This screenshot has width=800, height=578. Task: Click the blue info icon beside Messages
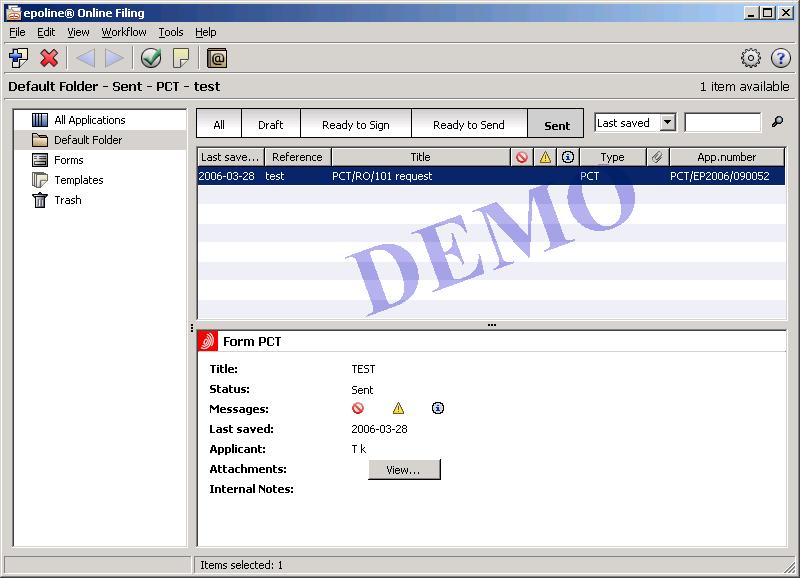(438, 408)
